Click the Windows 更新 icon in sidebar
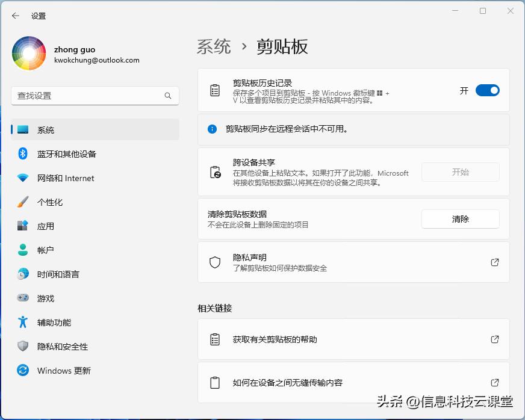Image resolution: width=525 pixels, height=420 pixels. 23,371
